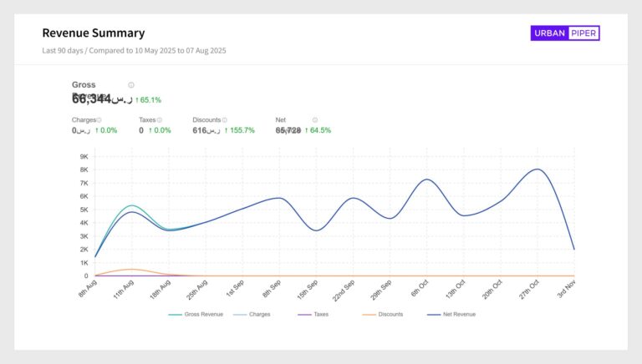Click the Gross Revenue info icon
This screenshot has height=364, width=642.
131,85
